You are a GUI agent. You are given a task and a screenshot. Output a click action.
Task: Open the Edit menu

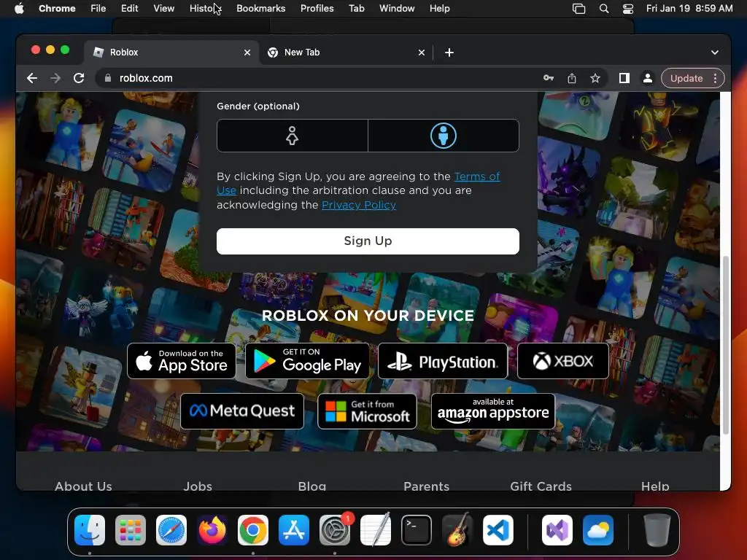(x=129, y=9)
